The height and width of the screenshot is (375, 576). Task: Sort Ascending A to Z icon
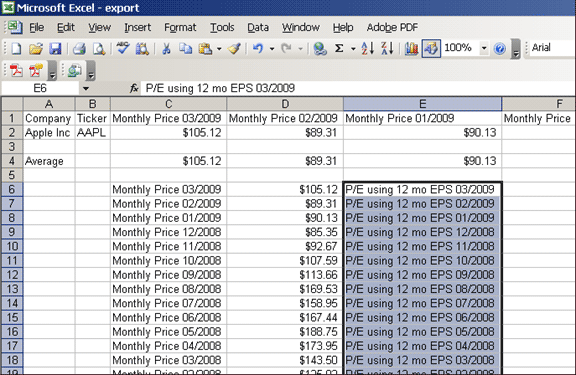coord(368,48)
